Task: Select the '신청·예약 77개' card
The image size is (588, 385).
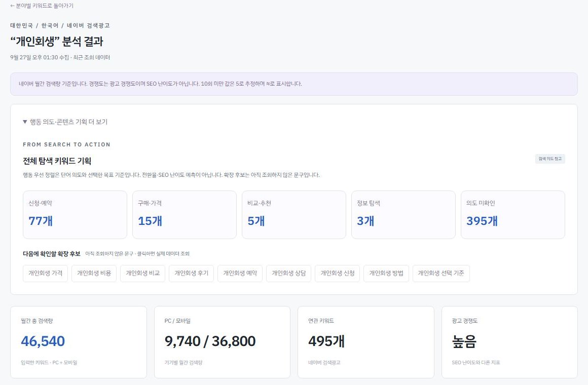Action: 75,215
